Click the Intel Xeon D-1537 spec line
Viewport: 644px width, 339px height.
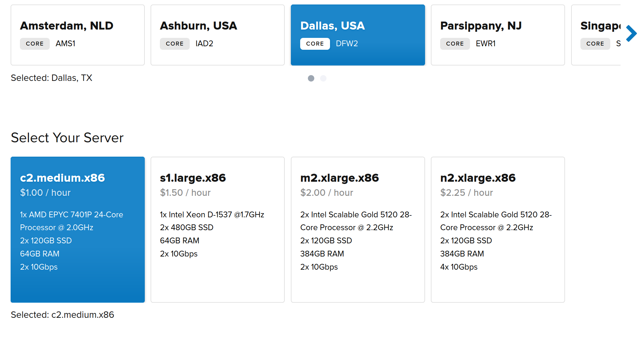pos(212,215)
